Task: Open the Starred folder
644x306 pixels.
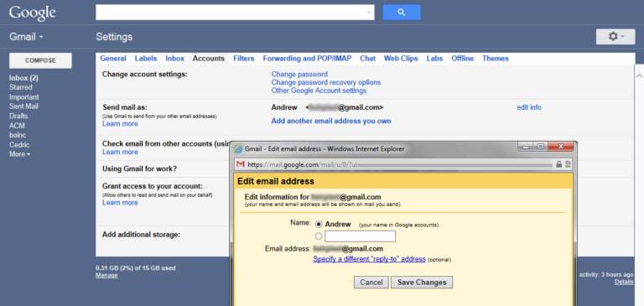Action: 20,87
